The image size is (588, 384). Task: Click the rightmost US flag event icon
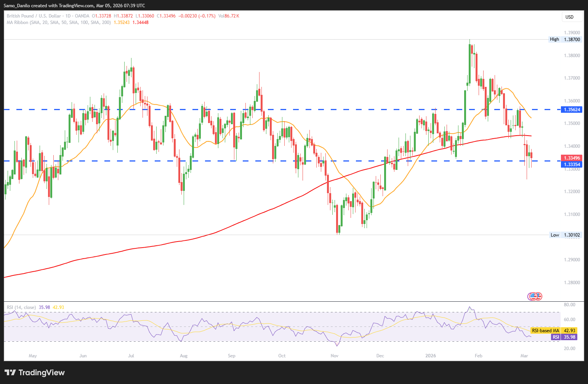click(539, 296)
